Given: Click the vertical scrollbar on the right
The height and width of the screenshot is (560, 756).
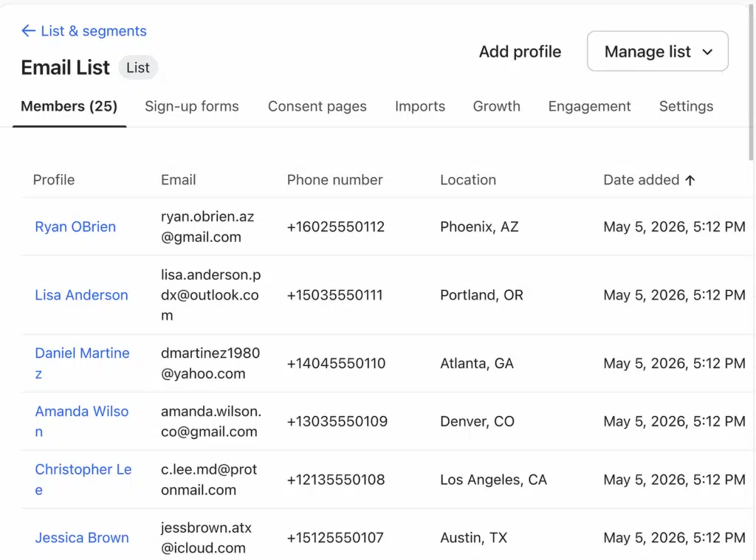Looking at the screenshot, I should coord(751,82).
